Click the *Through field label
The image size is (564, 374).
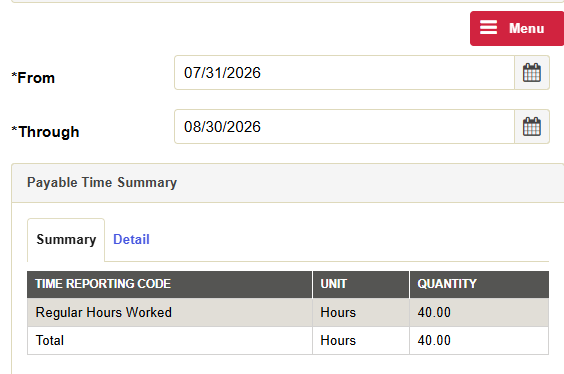45,132
